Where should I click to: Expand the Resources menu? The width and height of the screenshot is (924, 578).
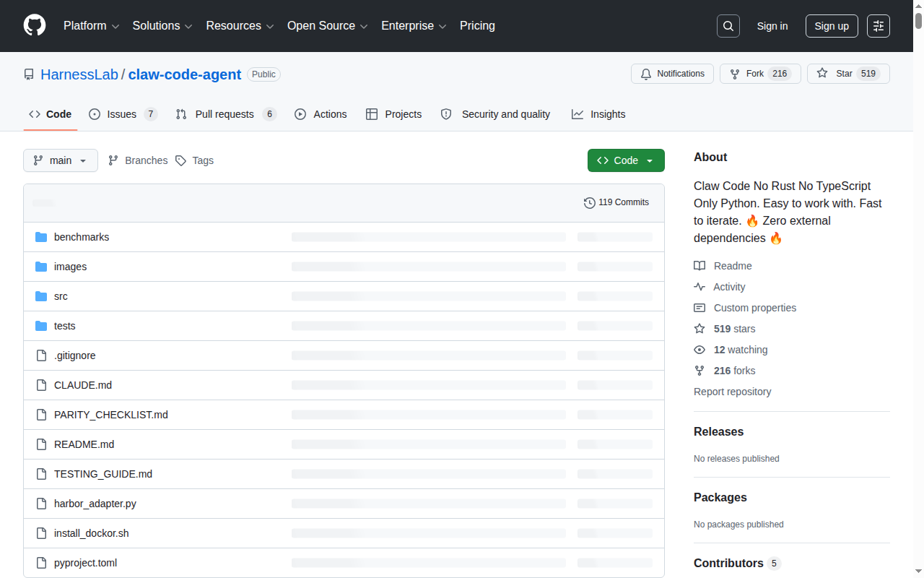tap(240, 26)
